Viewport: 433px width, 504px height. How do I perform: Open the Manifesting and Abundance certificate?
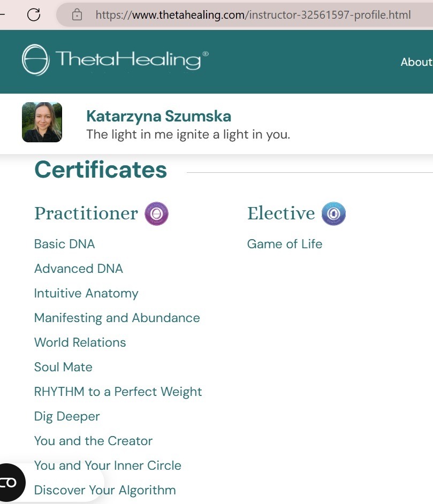(117, 318)
